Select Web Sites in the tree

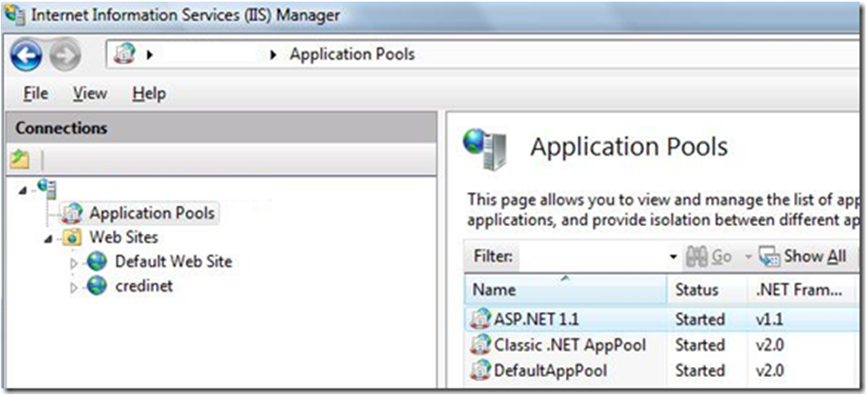pos(123,238)
